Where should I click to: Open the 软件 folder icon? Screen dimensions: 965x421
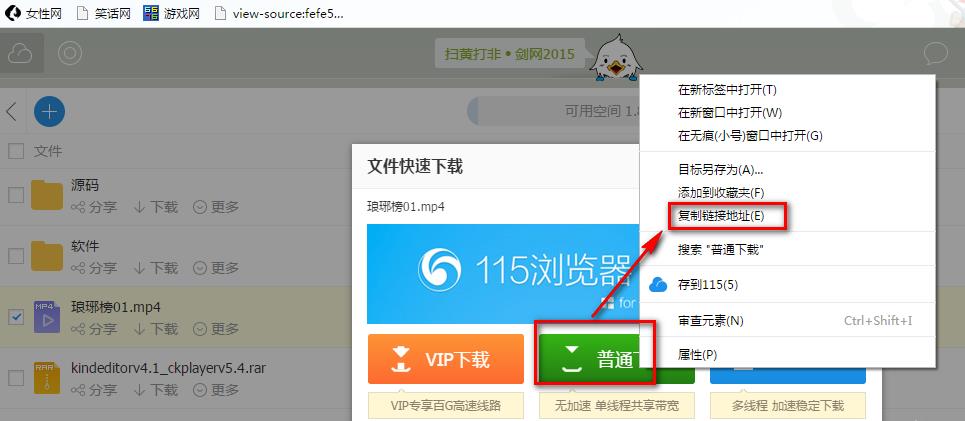(47, 255)
